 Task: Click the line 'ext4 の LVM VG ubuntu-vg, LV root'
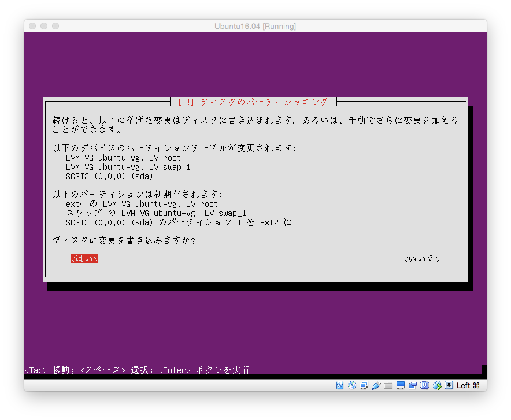142,204
